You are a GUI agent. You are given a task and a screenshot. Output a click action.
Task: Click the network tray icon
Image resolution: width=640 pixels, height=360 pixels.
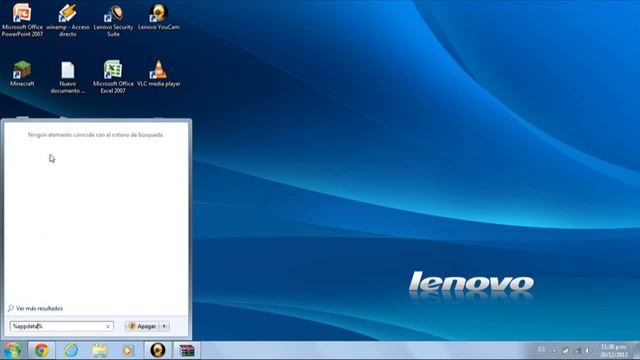pos(578,350)
